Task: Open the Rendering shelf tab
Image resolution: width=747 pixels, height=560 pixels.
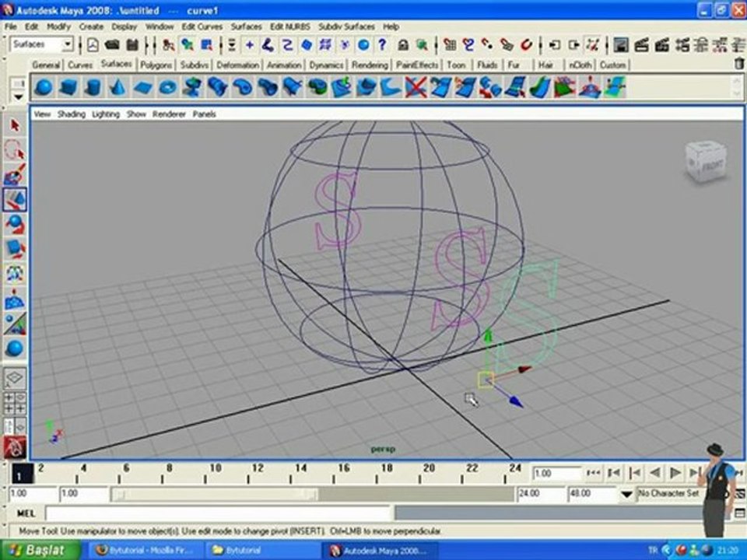Action: pos(369,65)
